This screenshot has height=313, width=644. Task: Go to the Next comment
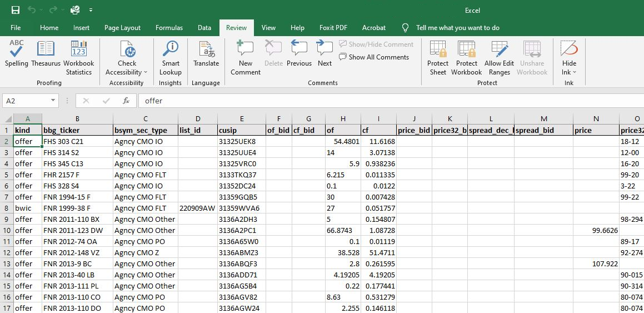click(325, 54)
